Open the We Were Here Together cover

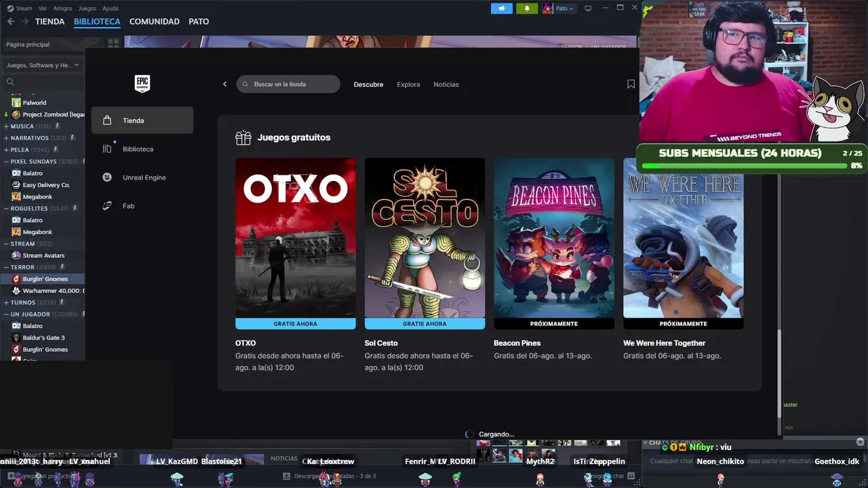tap(683, 238)
